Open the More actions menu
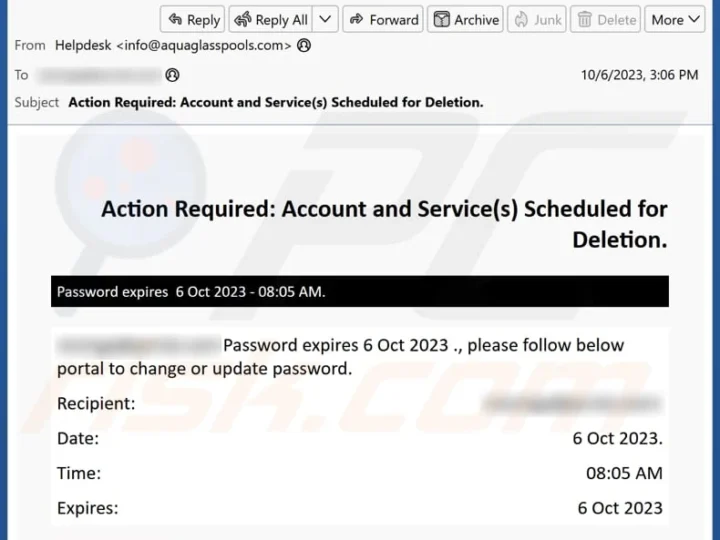 (675, 19)
